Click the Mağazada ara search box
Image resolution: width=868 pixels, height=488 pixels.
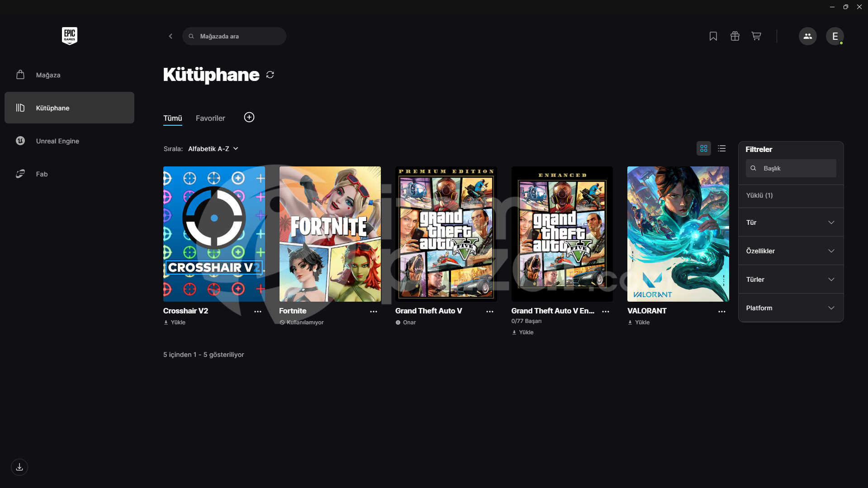click(234, 36)
